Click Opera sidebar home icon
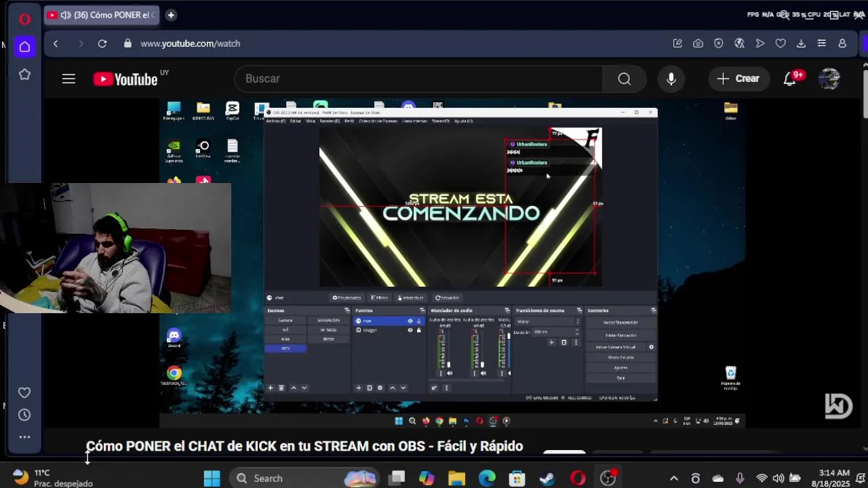Image resolution: width=868 pixels, height=488 pixels. pos(24,47)
